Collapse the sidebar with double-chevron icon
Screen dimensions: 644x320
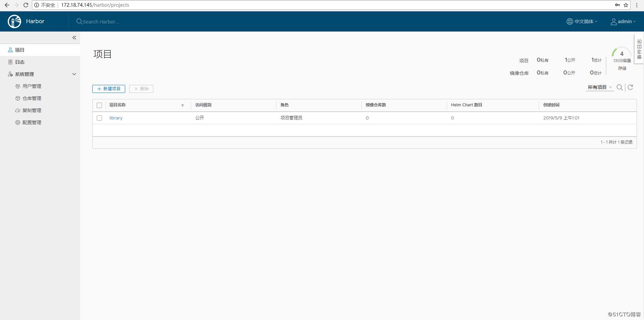tap(74, 38)
